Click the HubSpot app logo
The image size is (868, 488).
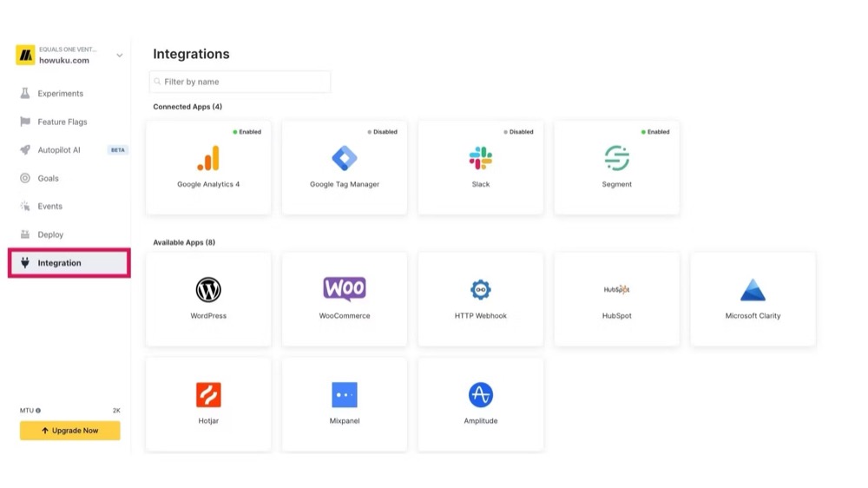[616, 289]
